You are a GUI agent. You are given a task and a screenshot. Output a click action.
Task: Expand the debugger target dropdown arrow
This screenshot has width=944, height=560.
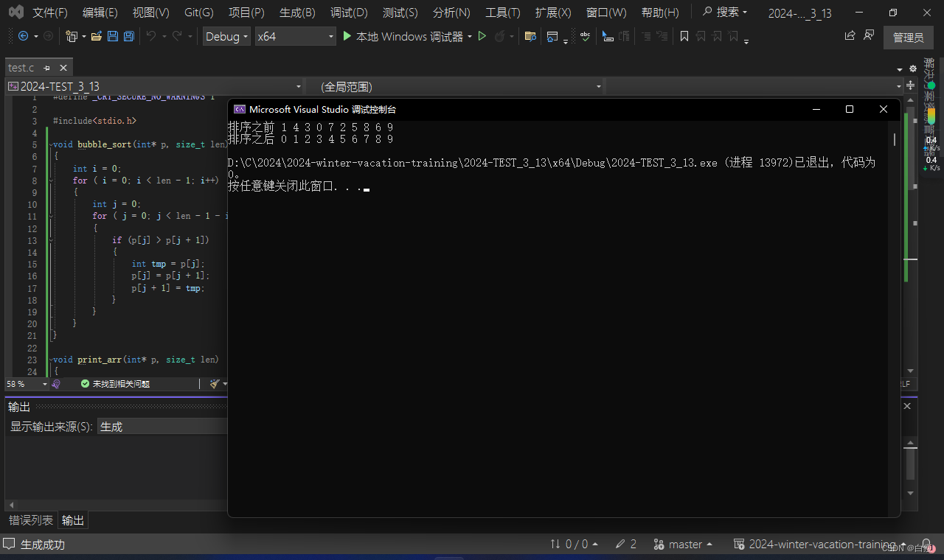(x=470, y=36)
